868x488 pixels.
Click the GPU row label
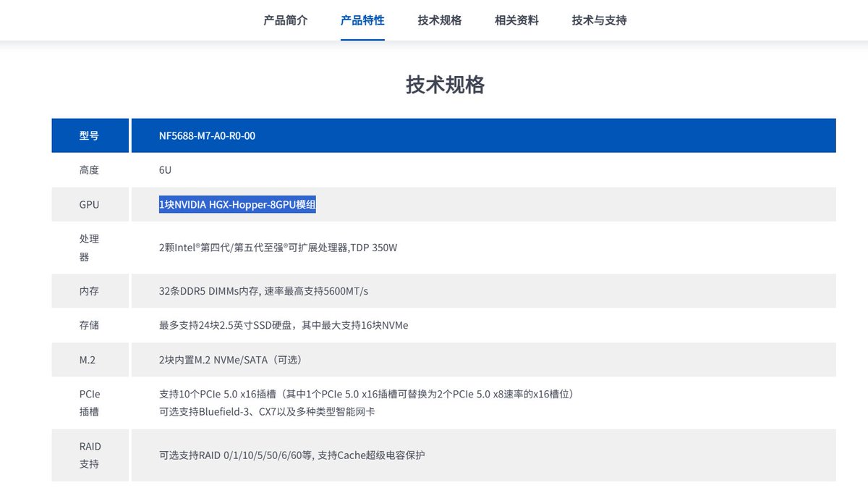point(90,205)
